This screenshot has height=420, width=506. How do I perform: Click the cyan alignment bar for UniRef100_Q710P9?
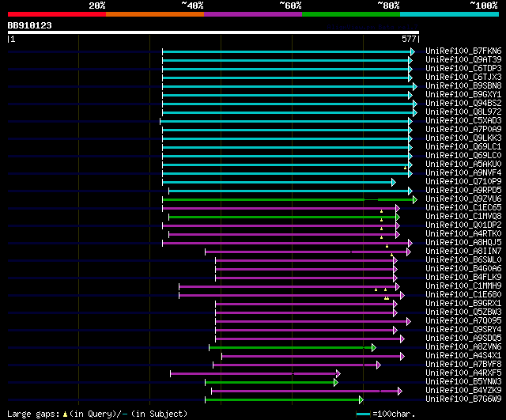pyautogui.click(x=278, y=183)
